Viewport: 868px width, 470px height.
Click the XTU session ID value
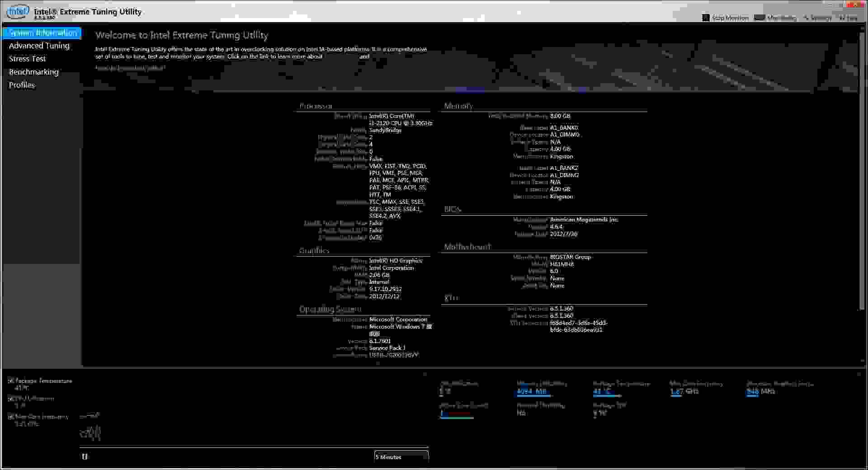click(579, 326)
